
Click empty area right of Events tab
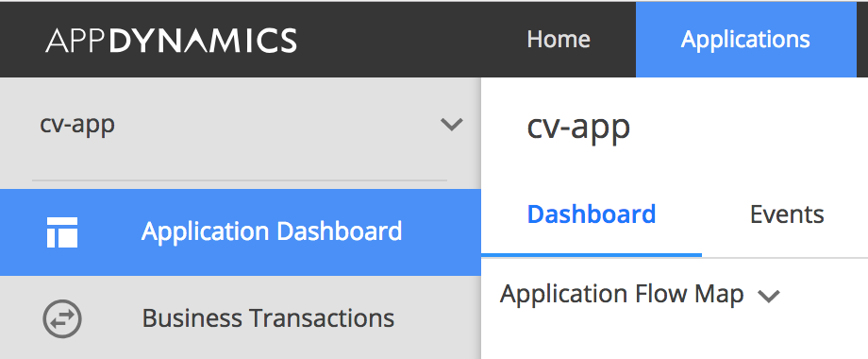point(847,214)
